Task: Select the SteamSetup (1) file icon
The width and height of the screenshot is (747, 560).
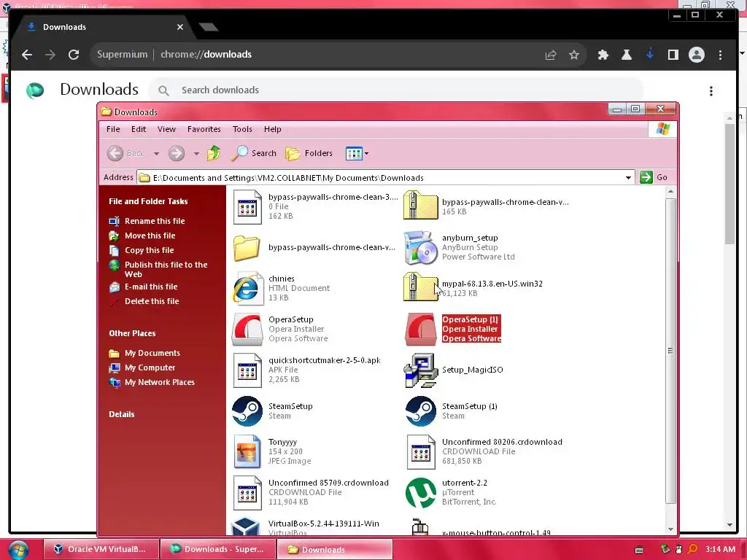Action: 421,411
